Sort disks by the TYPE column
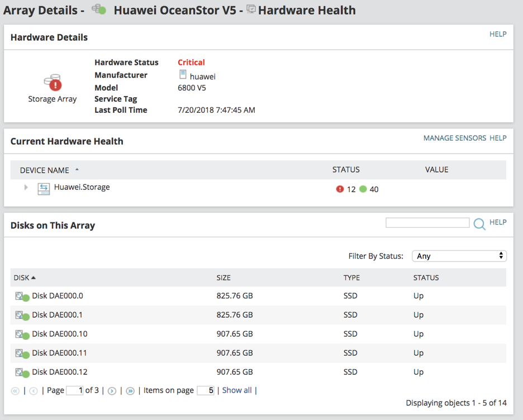 point(351,278)
